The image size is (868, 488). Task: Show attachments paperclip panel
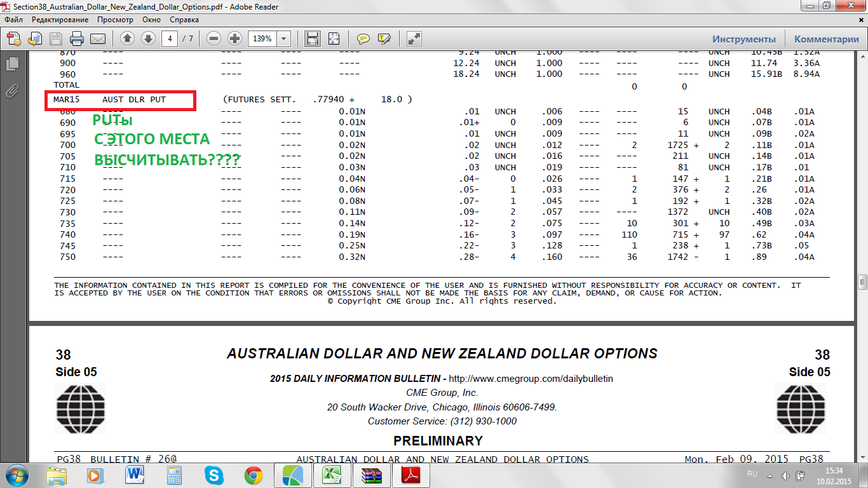[x=12, y=91]
